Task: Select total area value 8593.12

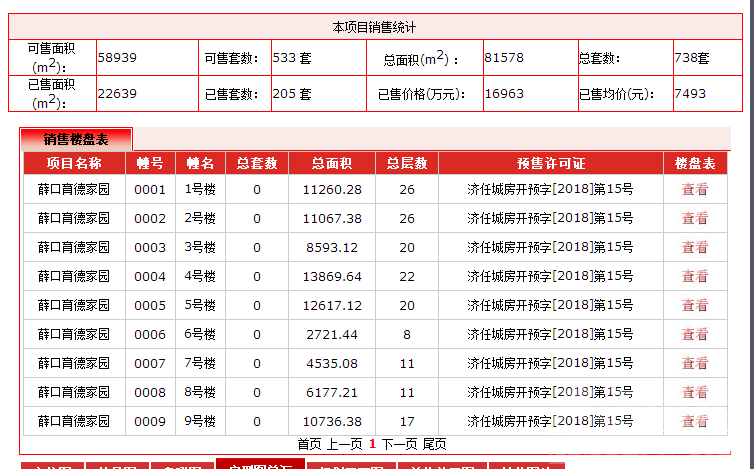Action: coord(332,247)
